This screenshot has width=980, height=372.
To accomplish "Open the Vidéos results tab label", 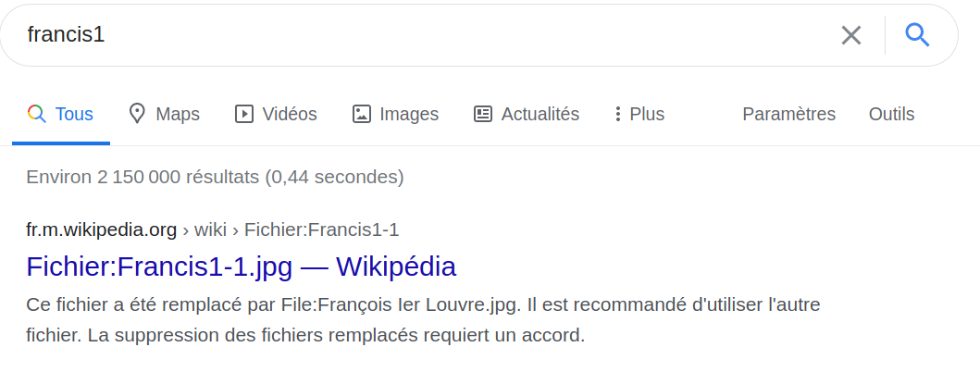I will click(290, 114).
